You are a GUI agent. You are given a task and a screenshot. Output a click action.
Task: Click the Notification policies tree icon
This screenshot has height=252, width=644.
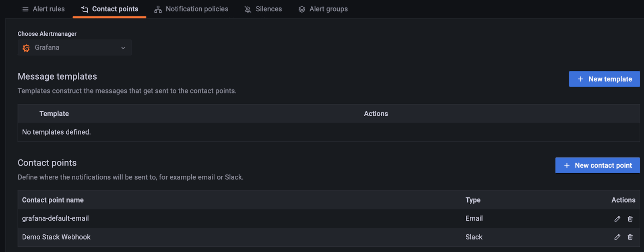click(x=158, y=9)
